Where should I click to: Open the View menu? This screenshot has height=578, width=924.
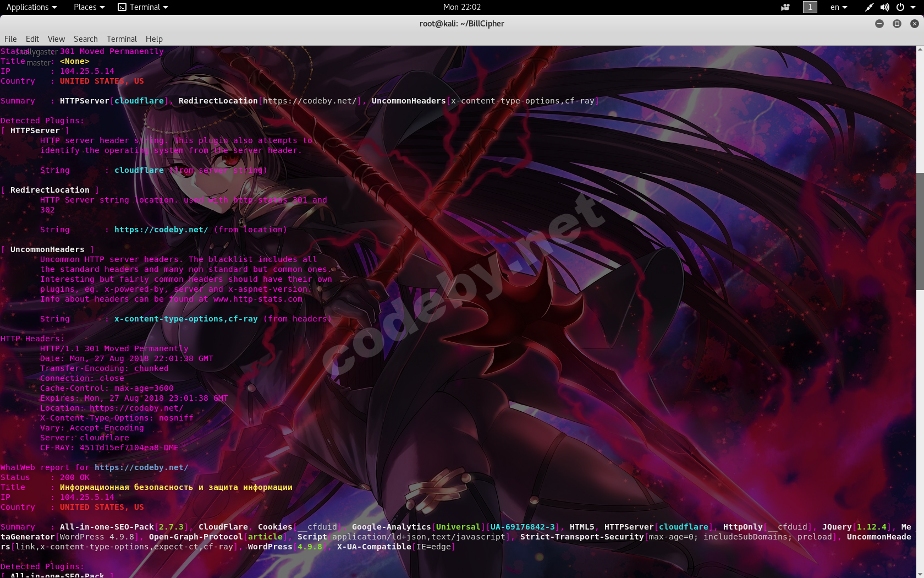[x=56, y=39]
